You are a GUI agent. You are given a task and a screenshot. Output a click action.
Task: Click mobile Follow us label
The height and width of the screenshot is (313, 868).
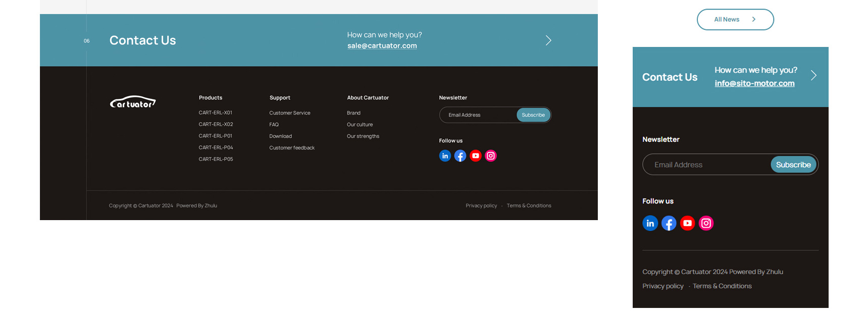pos(657,201)
